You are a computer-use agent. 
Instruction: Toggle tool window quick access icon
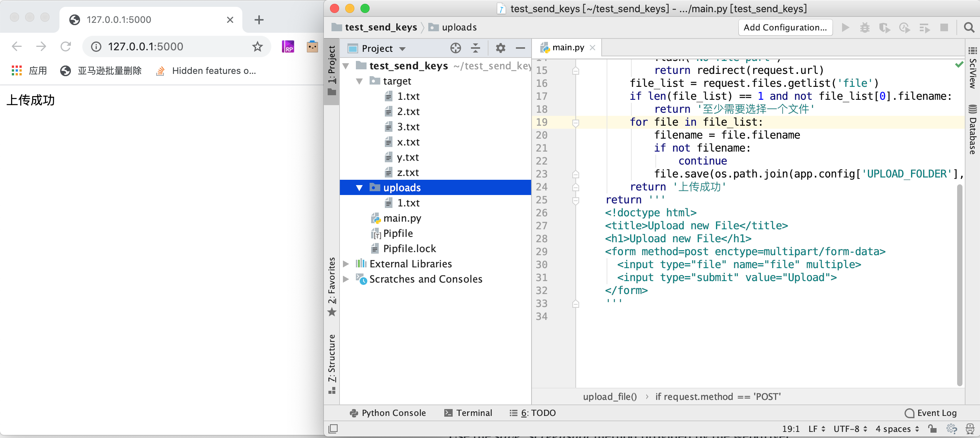333,429
